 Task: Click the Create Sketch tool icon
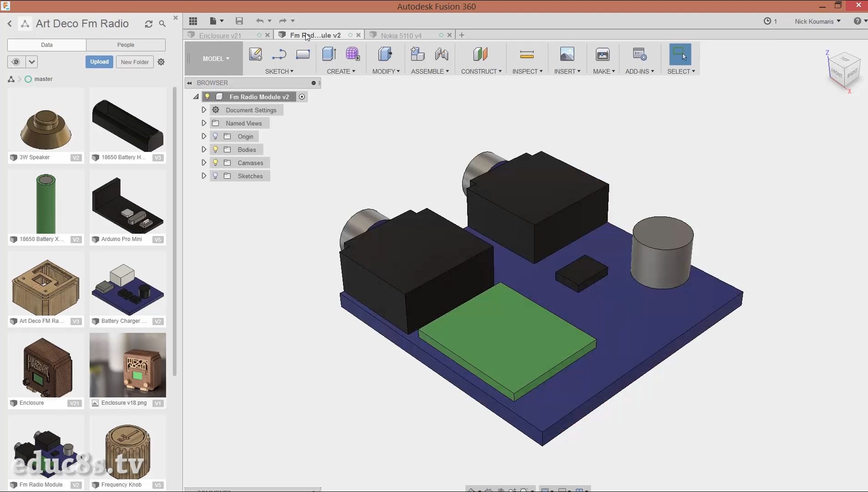(255, 55)
